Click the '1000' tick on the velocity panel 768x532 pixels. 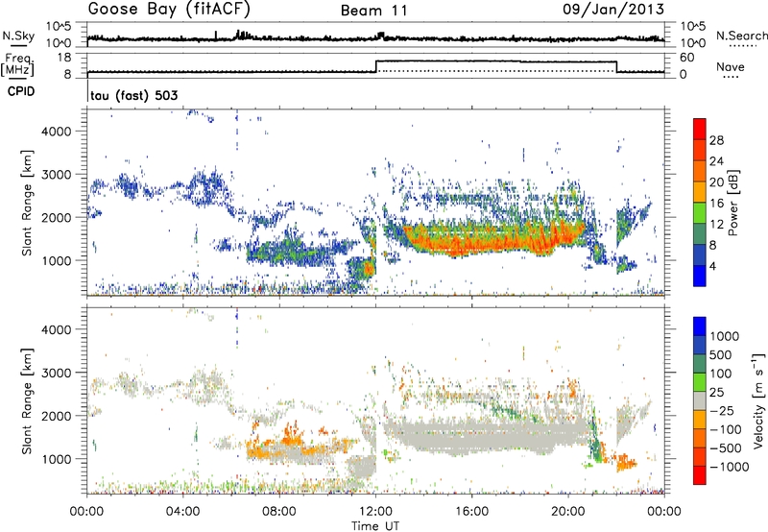[57, 459]
